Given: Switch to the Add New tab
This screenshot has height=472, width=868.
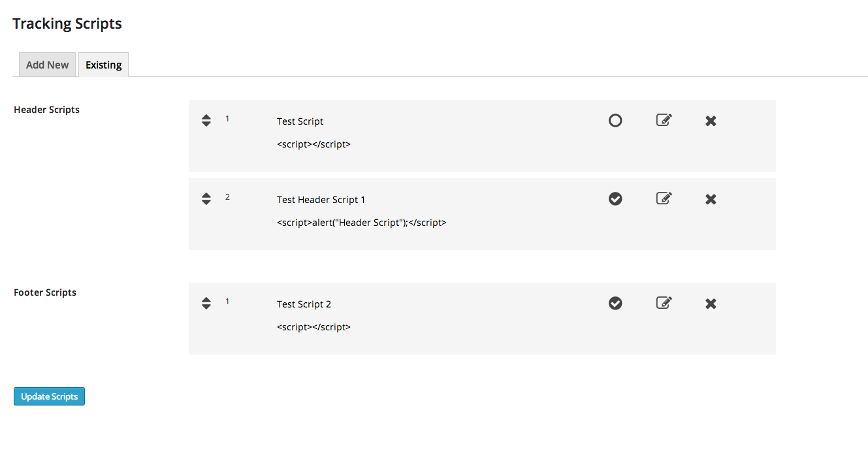Looking at the screenshot, I should (x=47, y=65).
